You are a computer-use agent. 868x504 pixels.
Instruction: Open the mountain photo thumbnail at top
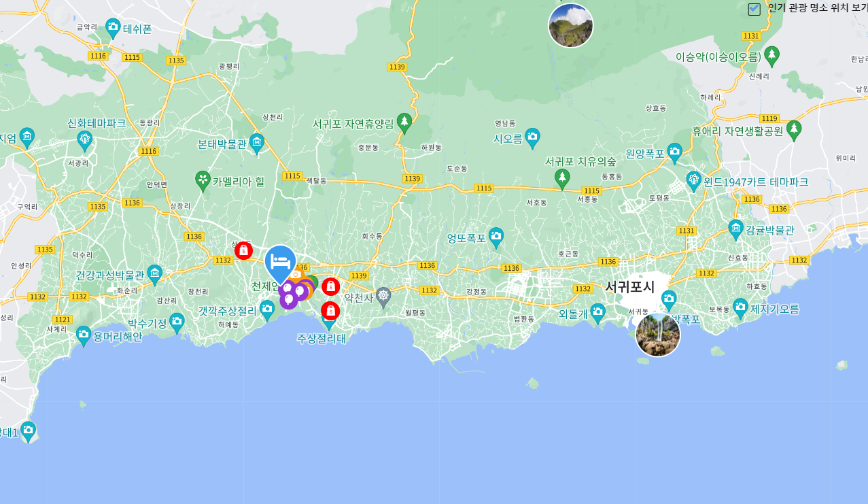[x=571, y=26]
